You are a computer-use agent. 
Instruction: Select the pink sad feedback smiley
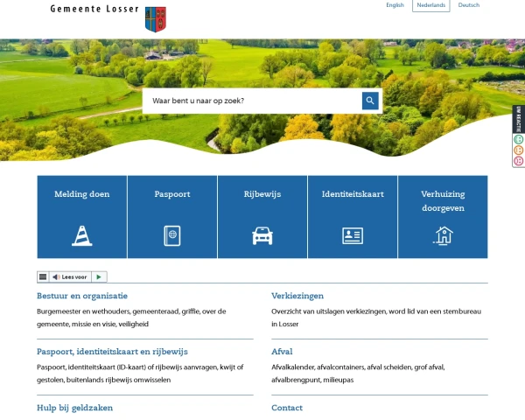(x=518, y=161)
